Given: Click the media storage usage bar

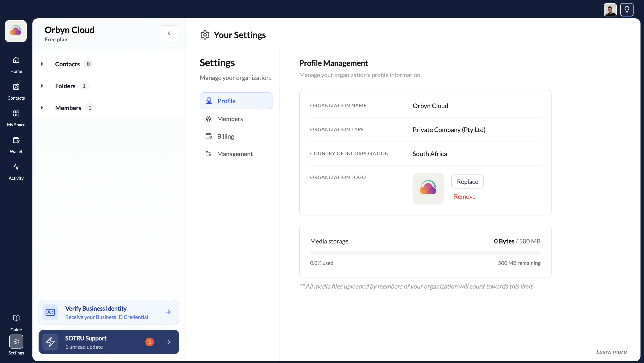Looking at the screenshot, I should coord(425,253).
